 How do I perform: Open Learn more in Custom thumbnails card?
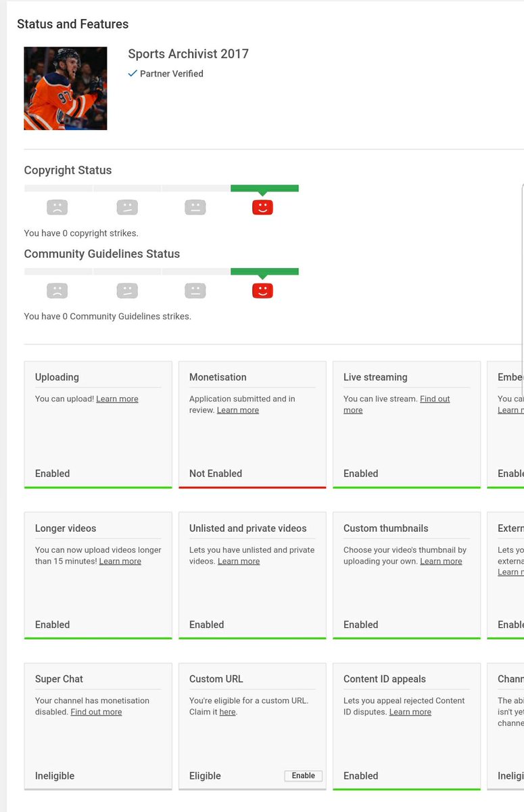point(441,561)
